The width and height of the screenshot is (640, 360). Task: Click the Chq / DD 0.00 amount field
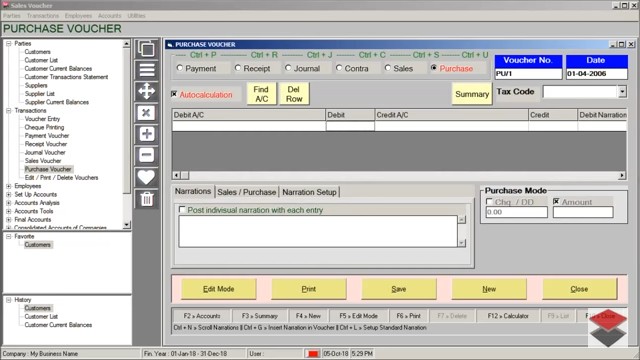pyautogui.click(x=516, y=212)
